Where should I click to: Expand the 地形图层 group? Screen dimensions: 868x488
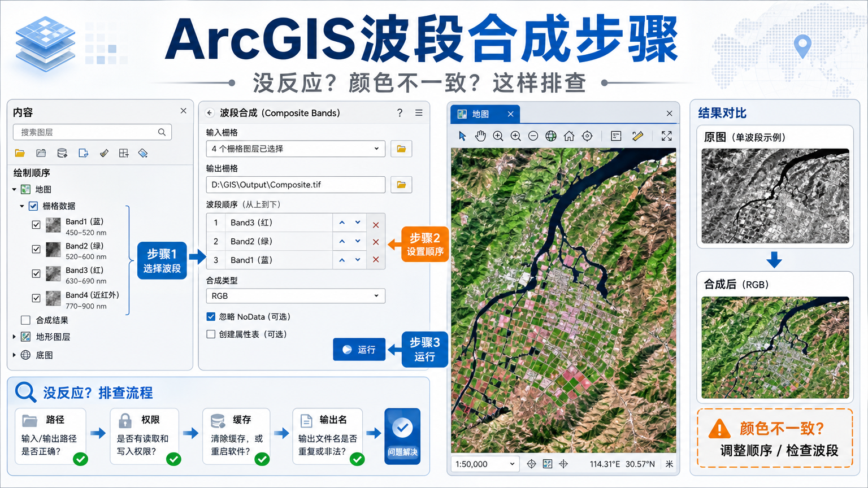tap(14, 337)
